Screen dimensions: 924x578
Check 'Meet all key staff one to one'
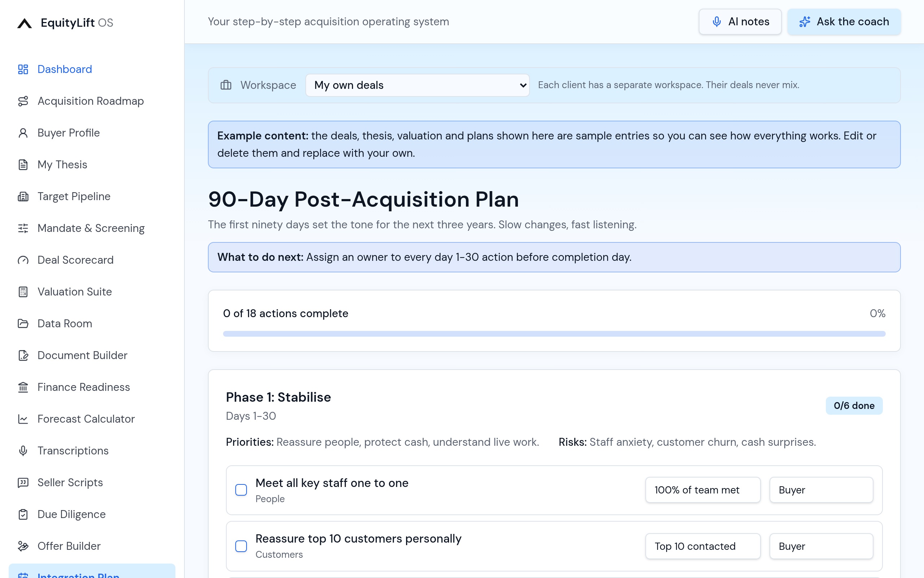tap(241, 490)
